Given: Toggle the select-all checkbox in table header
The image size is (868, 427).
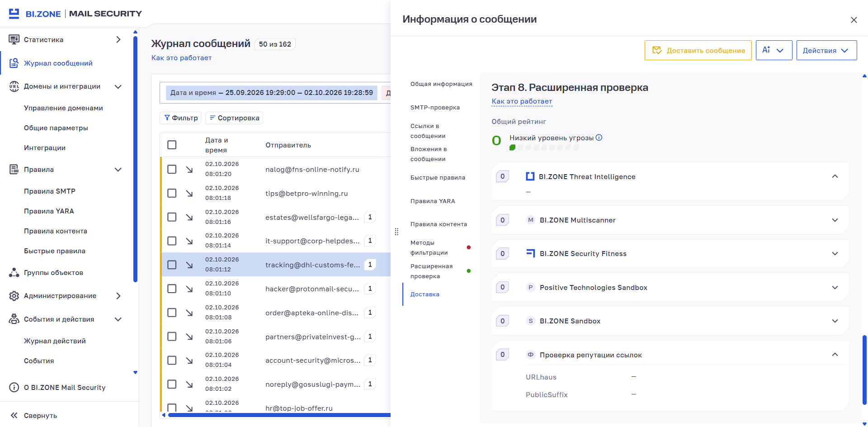Looking at the screenshot, I should [x=172, y=145].
